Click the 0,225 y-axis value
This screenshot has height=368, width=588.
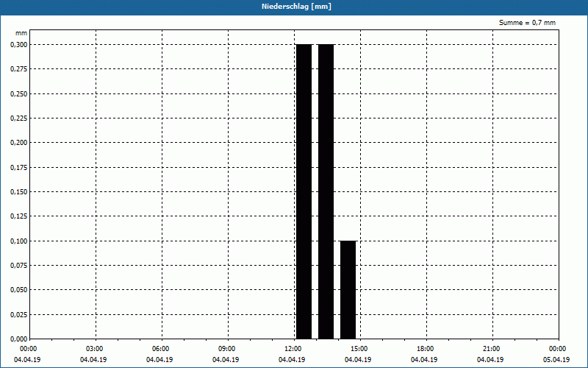19,118
